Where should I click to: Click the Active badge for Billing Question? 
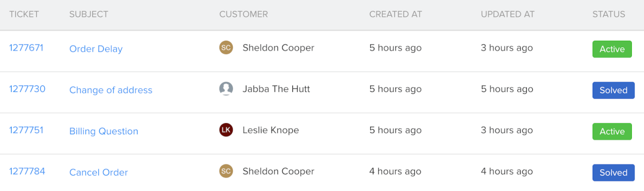pos(612,131)
